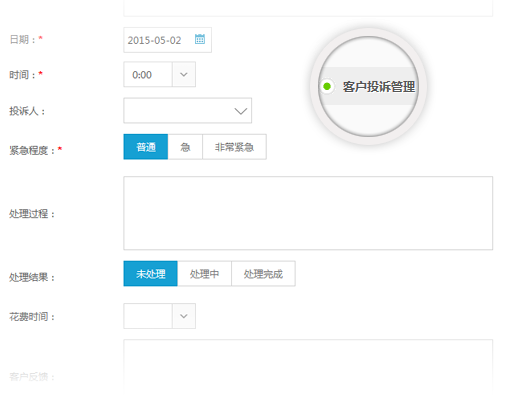Set result to 未处理
This screenshot has height=399, width=516.
tap(151, 274)
